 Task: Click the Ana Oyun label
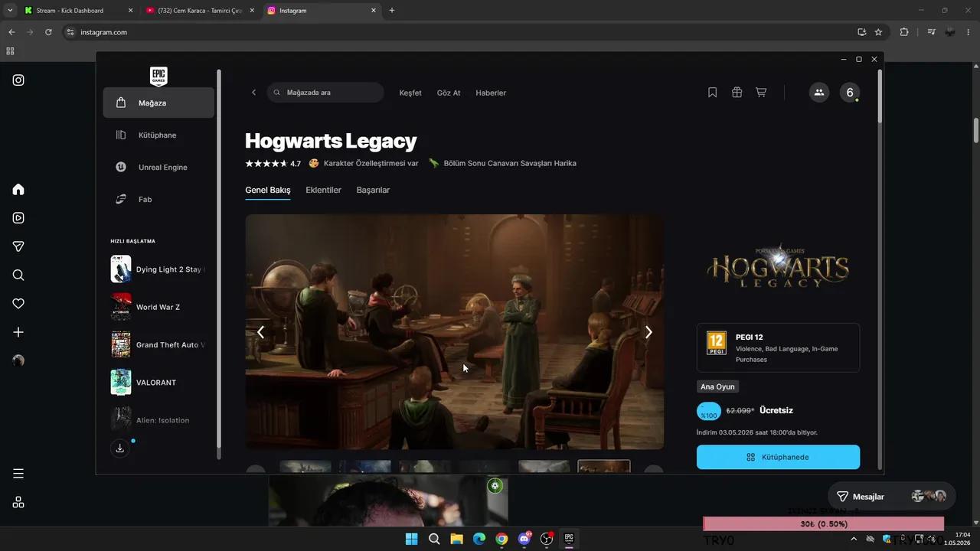[717, 386]
